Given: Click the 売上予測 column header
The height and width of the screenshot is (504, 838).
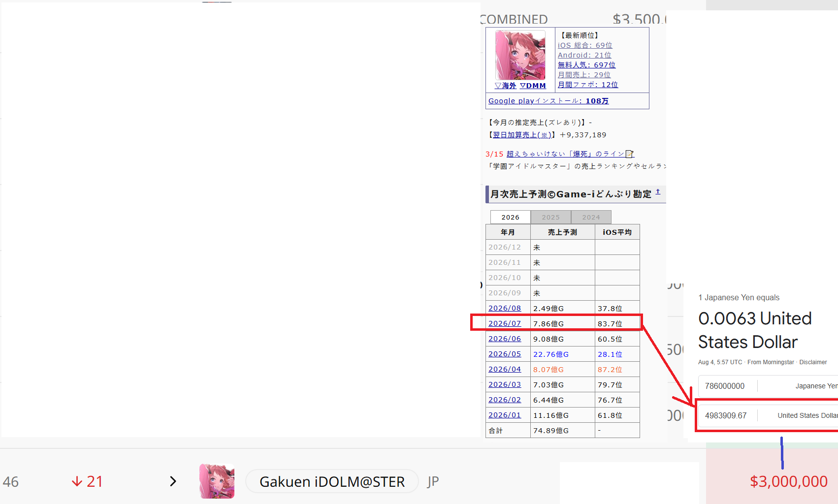Looking at the screenshot, I should (563, 232).
